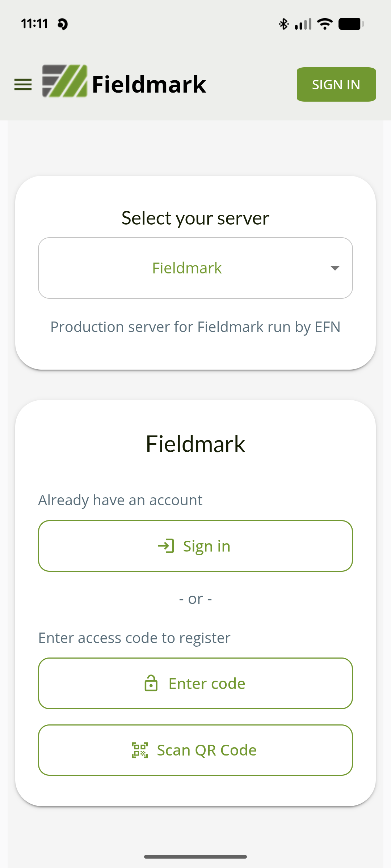The image size is (391, 868).
Task: Tap the QR code icon
Action: [x=140, y=750]
